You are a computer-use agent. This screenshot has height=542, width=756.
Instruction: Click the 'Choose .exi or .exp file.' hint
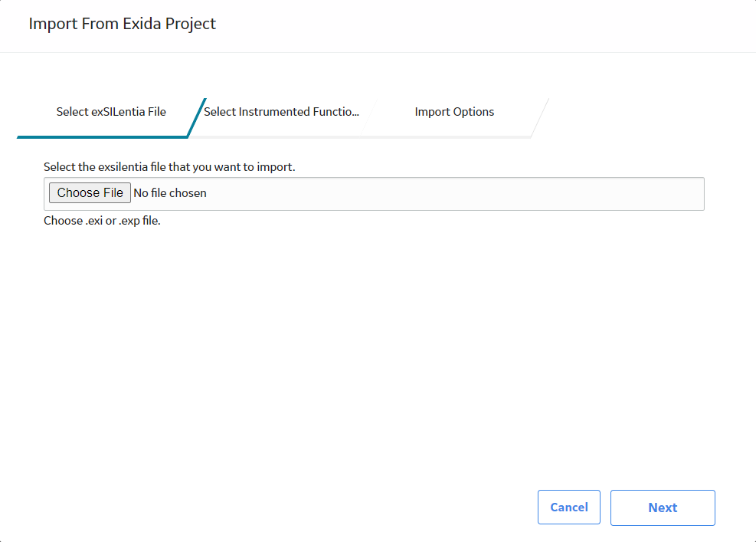[x=102, y=221]
